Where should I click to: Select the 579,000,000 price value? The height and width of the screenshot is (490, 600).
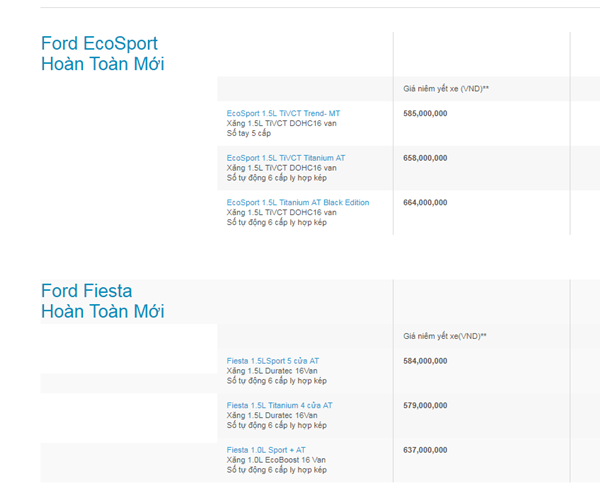point(425,406)
